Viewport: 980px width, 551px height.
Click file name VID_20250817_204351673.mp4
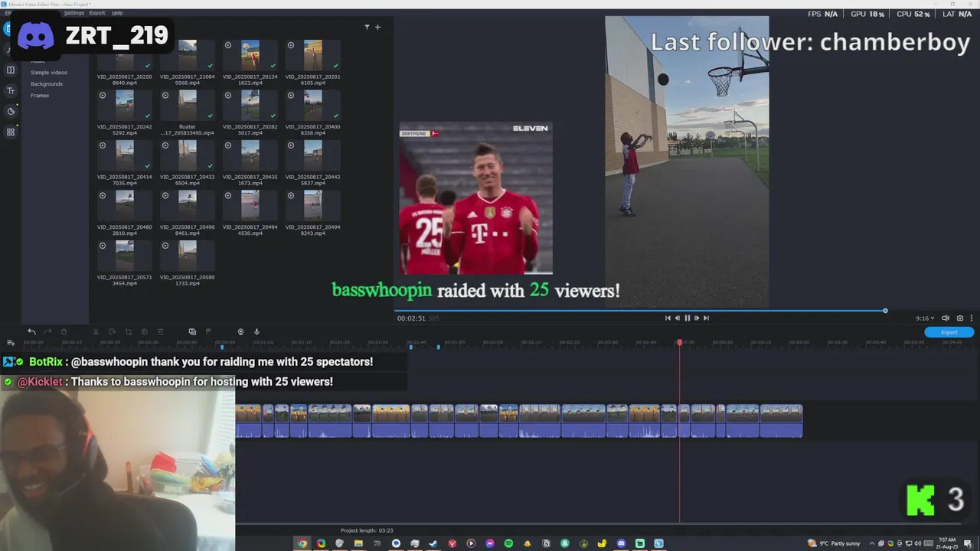(250, 180)
